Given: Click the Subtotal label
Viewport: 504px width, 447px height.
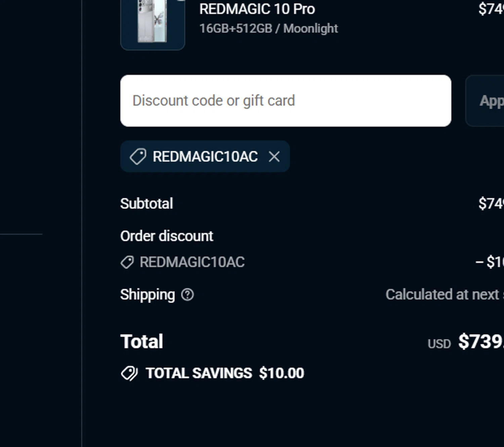Looking at the screenshot, I should [146, 204].
